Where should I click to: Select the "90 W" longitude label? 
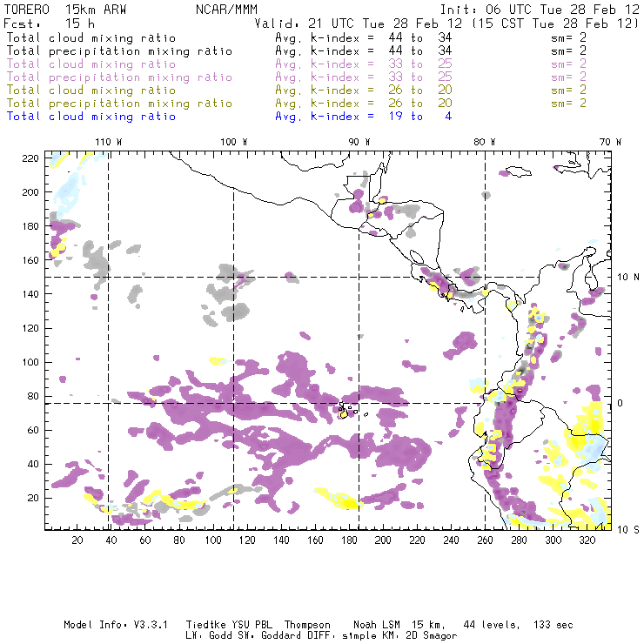(359, 142)
